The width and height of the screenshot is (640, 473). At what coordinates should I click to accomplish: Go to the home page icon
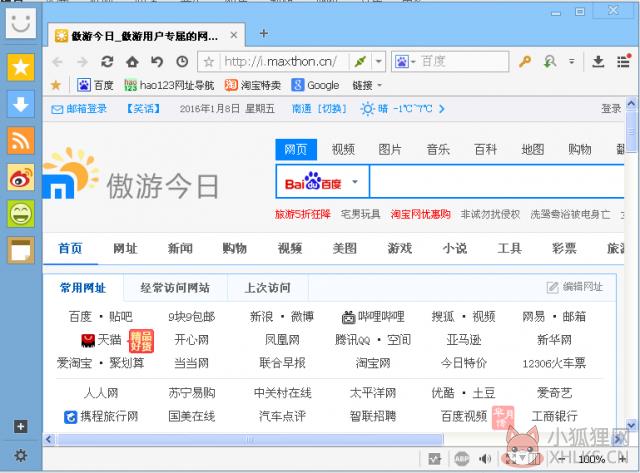click(132, 62)
